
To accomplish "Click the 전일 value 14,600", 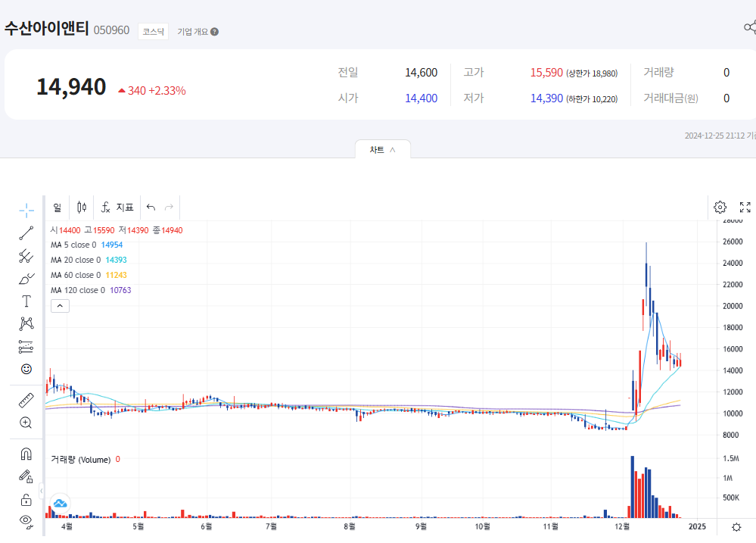I will 421,73.
